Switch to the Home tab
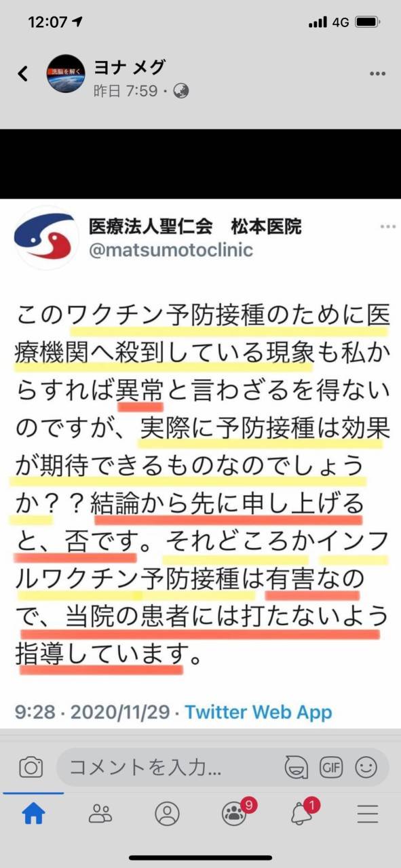 (x=33, y=814)
